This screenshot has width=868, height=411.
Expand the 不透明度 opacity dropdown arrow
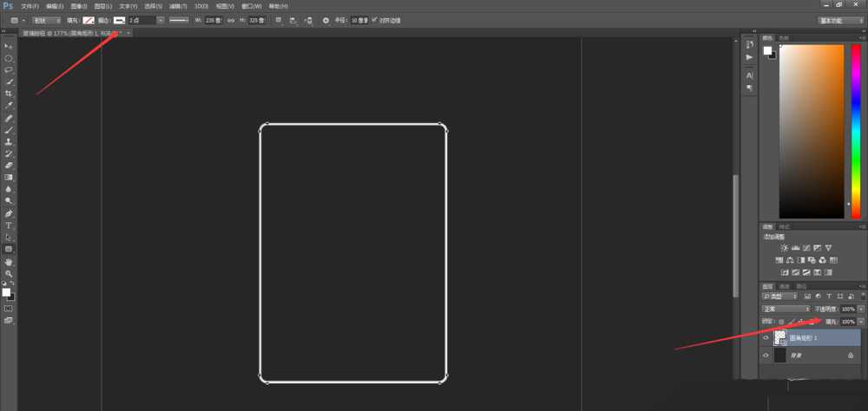[860, 309]
